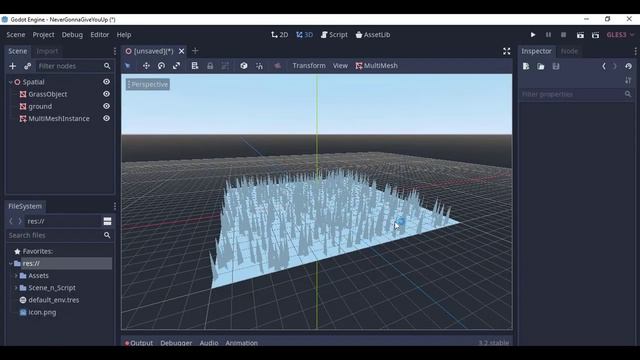This screenshot has width=640, height=360.
Task: Hide the GrassObject node
Action: 107,94
